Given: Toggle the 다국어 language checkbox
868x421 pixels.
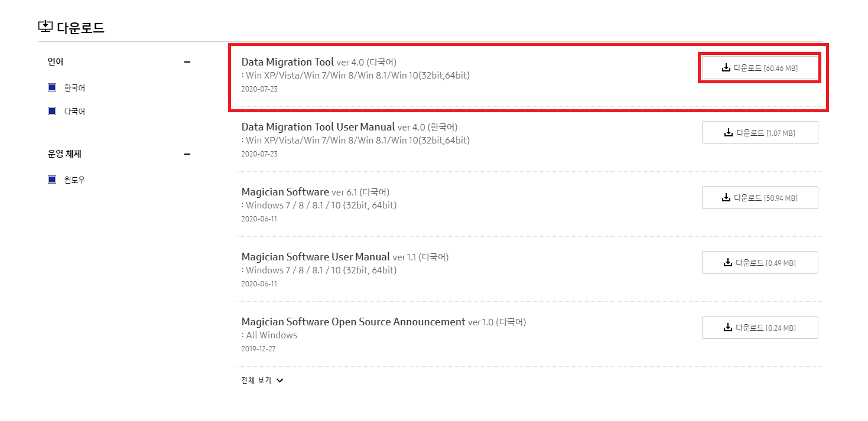Looking at the screenshot, I should [52, 111].
